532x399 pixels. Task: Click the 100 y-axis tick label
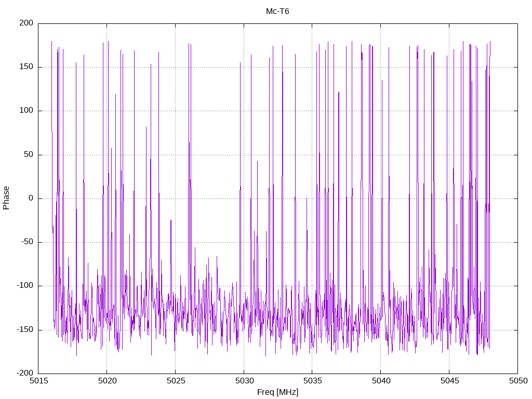tap(26, 111)
